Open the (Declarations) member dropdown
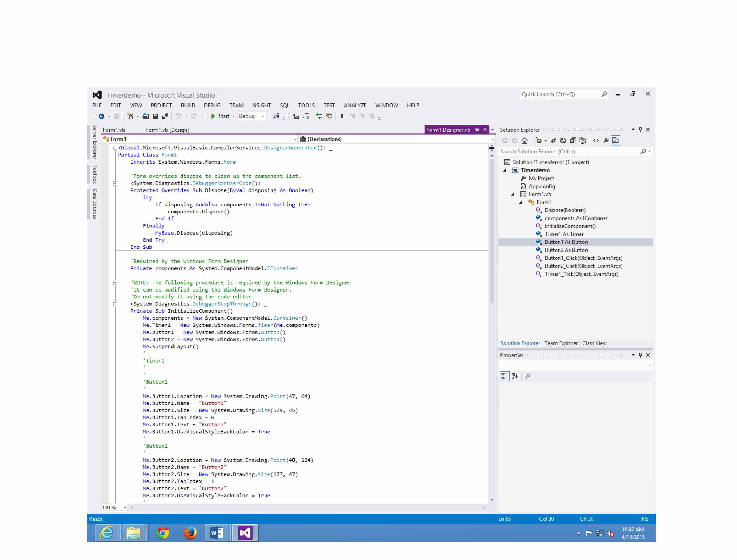This screenshot has height=560, width=737. (x=493, y=139)
